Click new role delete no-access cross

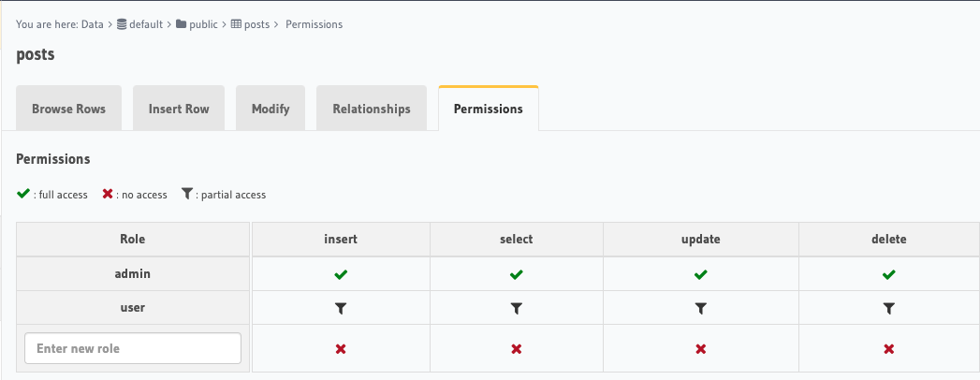pyautogui.click(x=889, y=349)
